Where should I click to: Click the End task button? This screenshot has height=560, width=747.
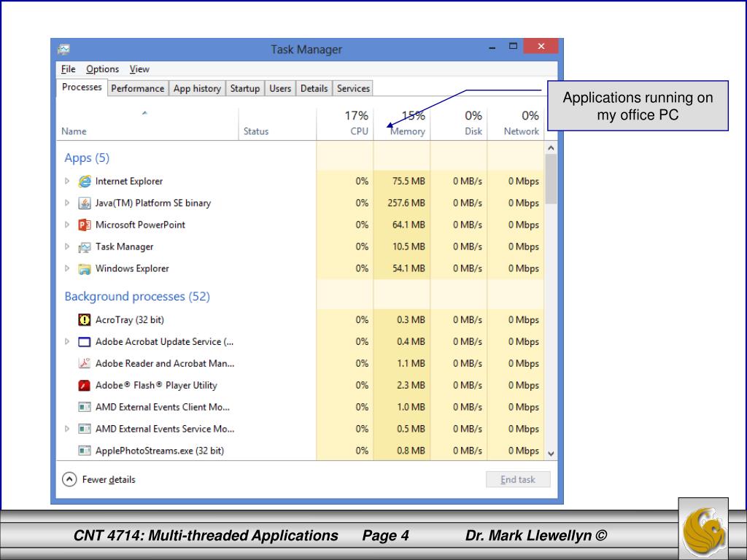coord(518,480)
